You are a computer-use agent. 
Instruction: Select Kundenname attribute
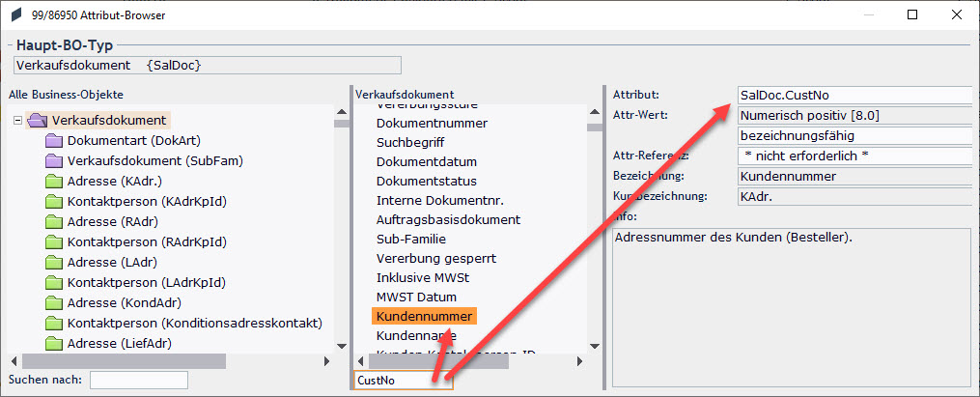pos(416,335)
